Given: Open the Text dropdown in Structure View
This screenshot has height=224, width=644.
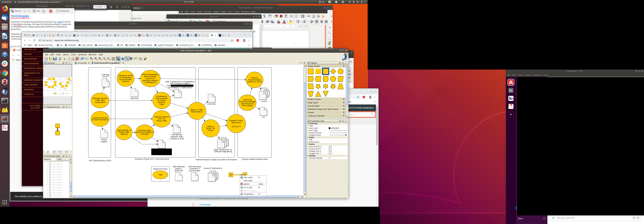Looking at the screenshot, I should (64, 159).
